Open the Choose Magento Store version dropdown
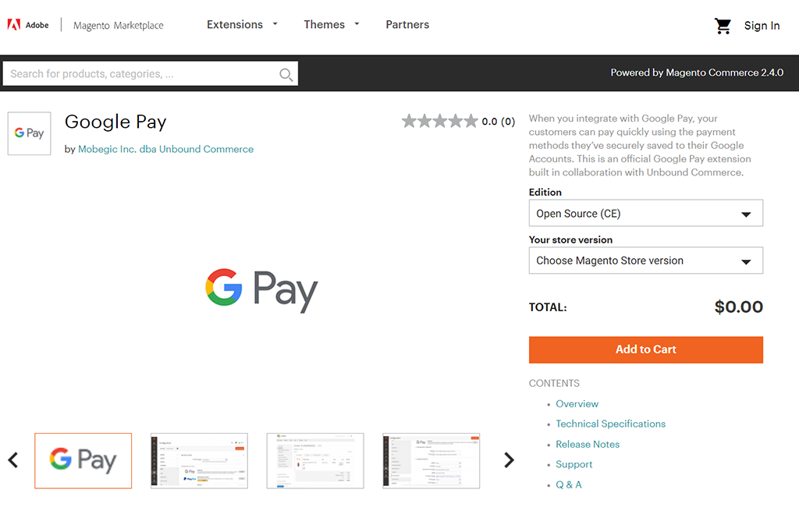 click(645, 261)
